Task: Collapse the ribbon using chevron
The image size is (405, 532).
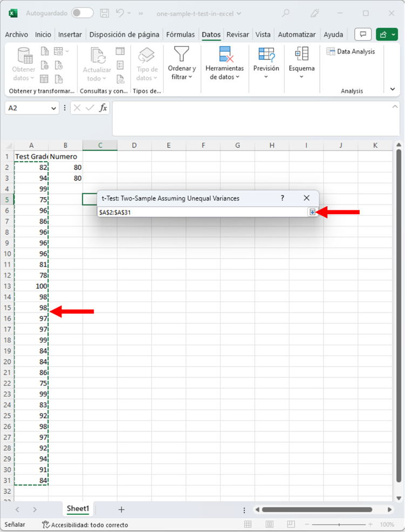Action: 393,89
